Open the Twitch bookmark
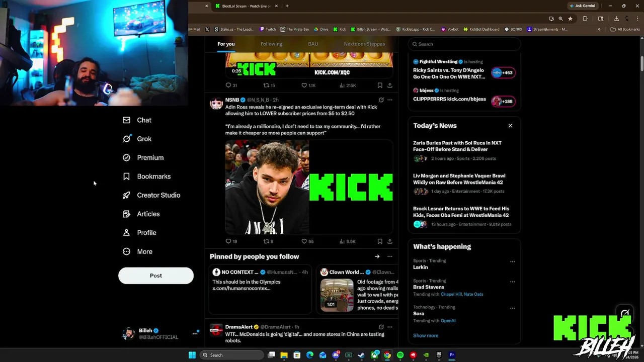 [x=268, y=29]
